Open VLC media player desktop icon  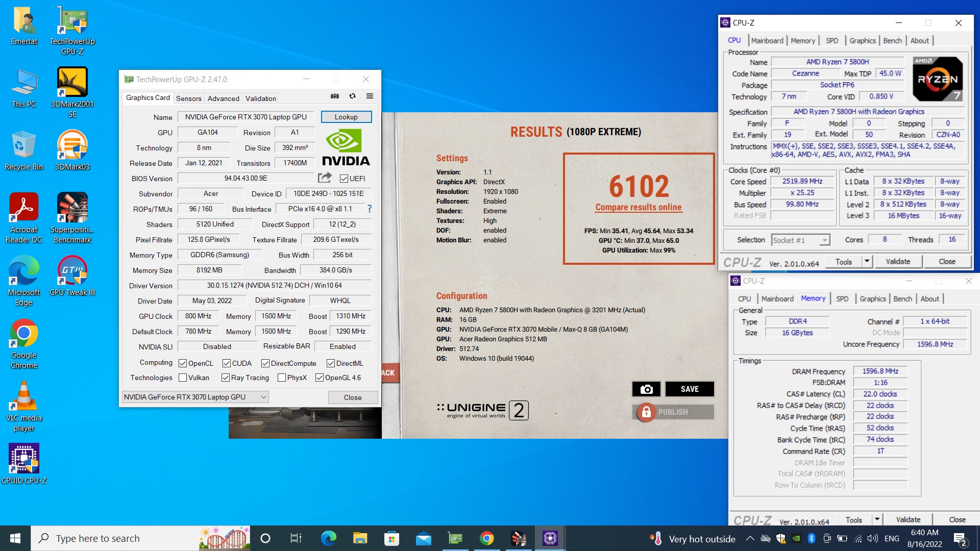(x=24, y=406)
